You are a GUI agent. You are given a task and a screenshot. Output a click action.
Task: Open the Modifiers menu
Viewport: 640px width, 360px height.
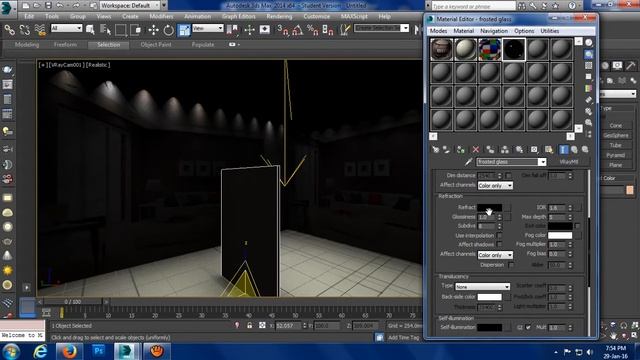tap(161, 16)
